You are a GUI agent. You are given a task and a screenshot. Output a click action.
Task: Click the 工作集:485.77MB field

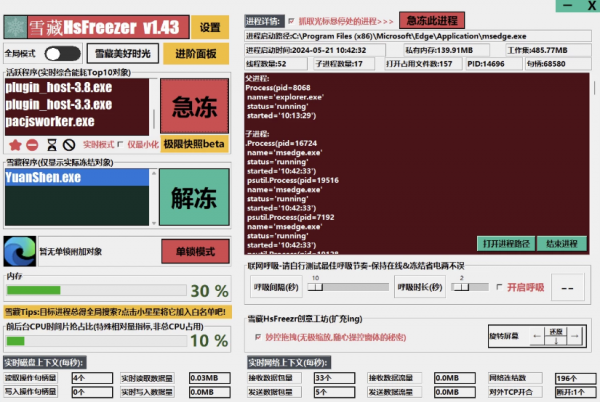point(549,50)
